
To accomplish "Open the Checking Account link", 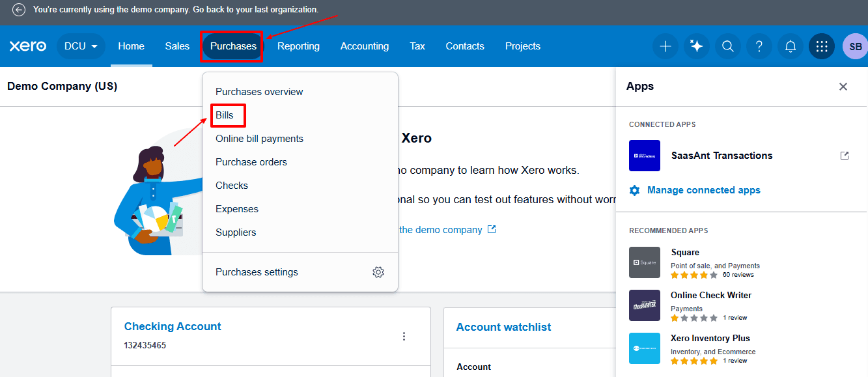I will (x=173, y=326).
